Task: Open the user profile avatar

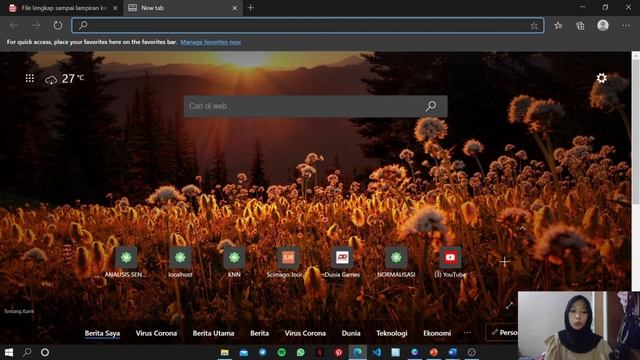Action: 603,25
